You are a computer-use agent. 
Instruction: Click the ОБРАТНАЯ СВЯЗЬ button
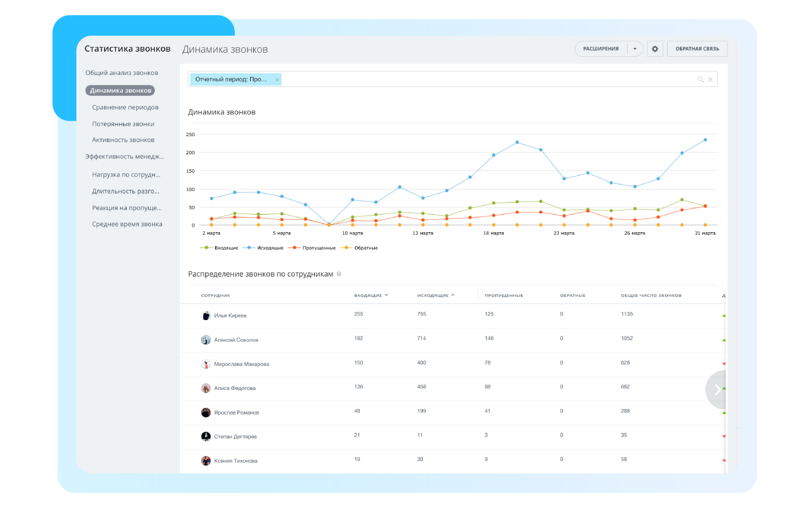(x=697, y=49)
